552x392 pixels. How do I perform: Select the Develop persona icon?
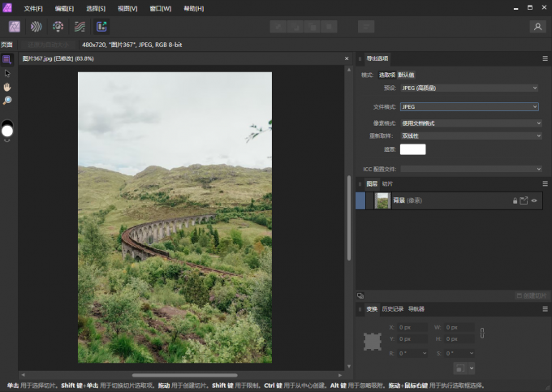pyautogui.click(x=58, y=27)
